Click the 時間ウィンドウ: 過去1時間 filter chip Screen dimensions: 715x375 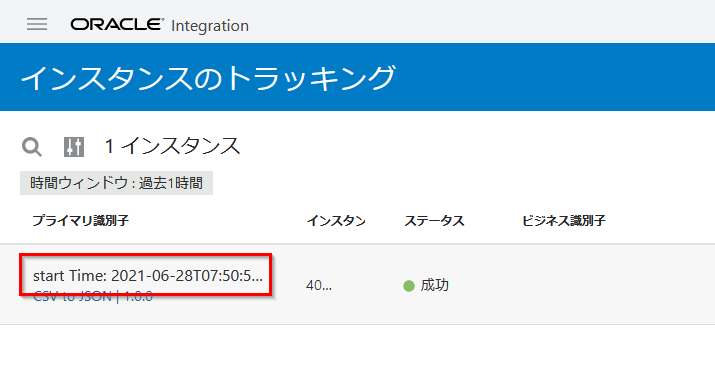click(x=116, y=183)
